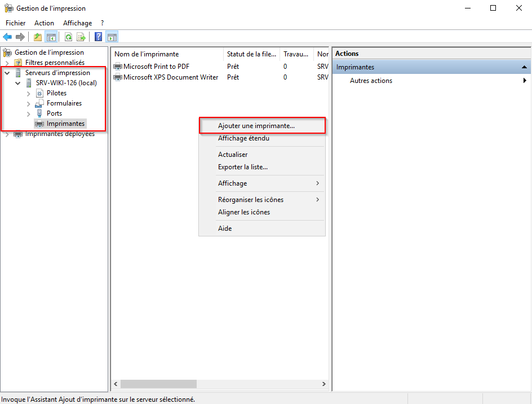Collapse the Serveurs d'impression tree node
The image size is (532, 404).
(x=7, y=73)
